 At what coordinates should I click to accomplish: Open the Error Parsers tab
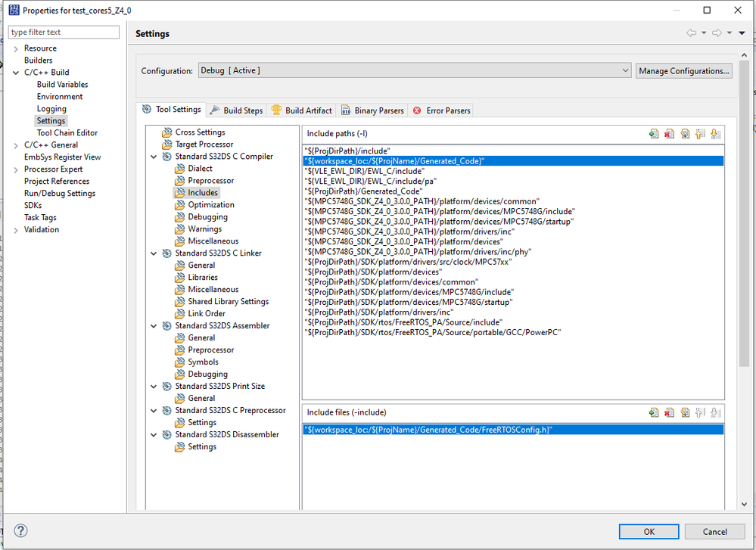click(x=441, y=110)
